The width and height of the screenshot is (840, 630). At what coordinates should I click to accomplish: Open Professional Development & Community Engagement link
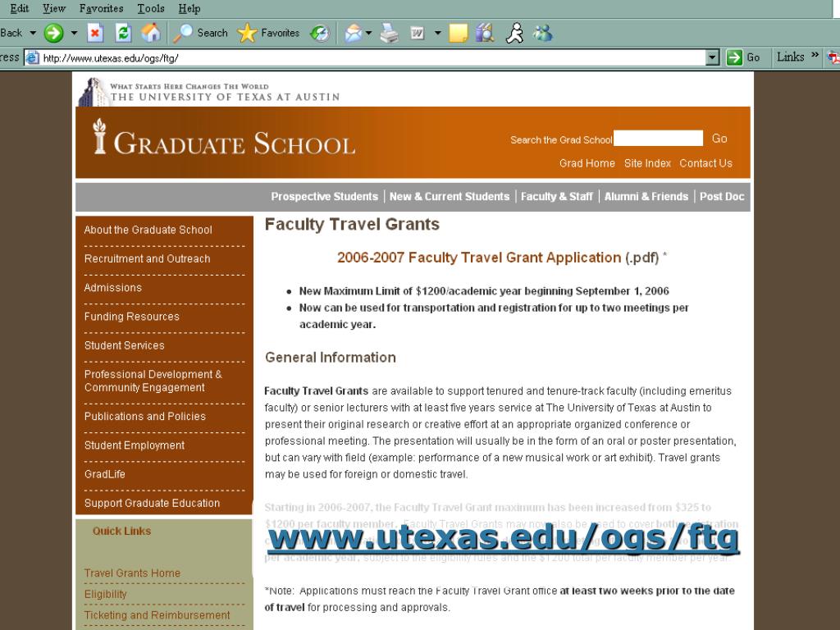[x=153, y=381]
